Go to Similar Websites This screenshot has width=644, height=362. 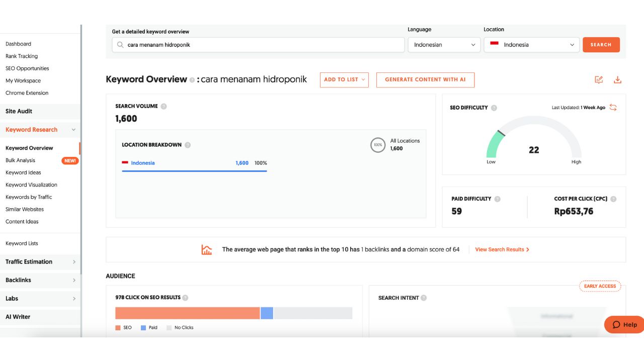[x=25, y=209]
